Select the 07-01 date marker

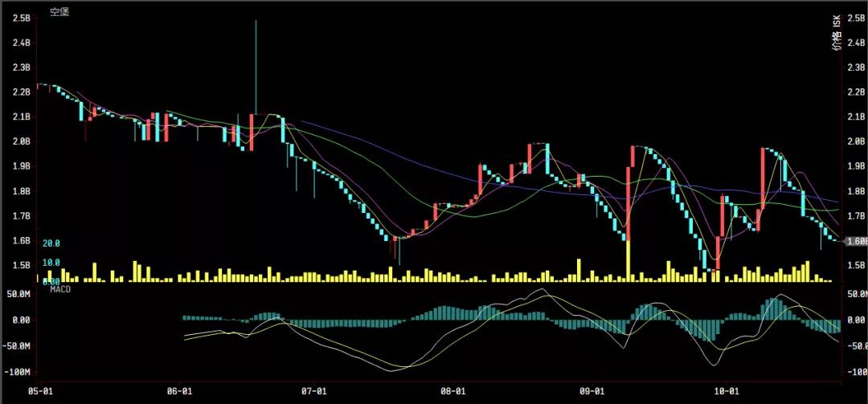coord(313,391)
